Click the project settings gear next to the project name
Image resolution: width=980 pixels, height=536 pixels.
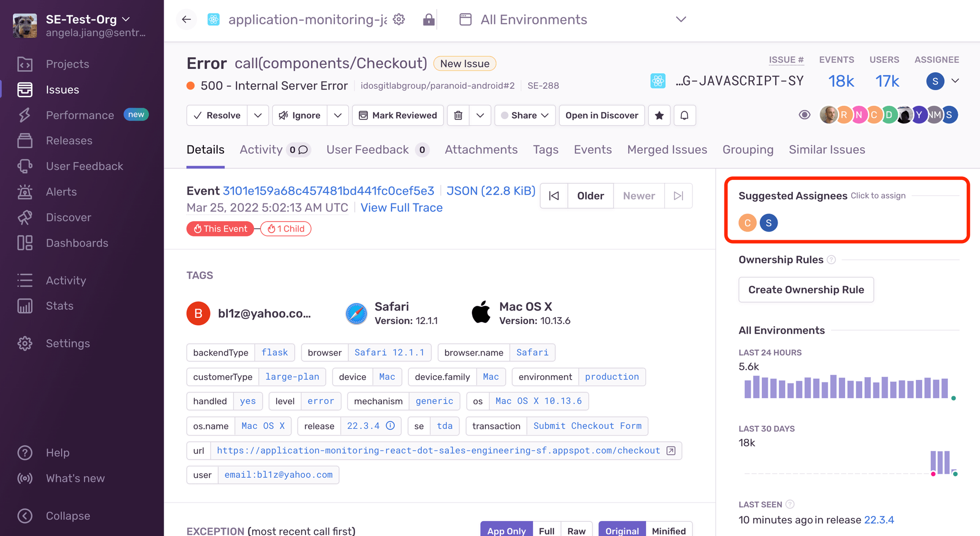[399, 19]
